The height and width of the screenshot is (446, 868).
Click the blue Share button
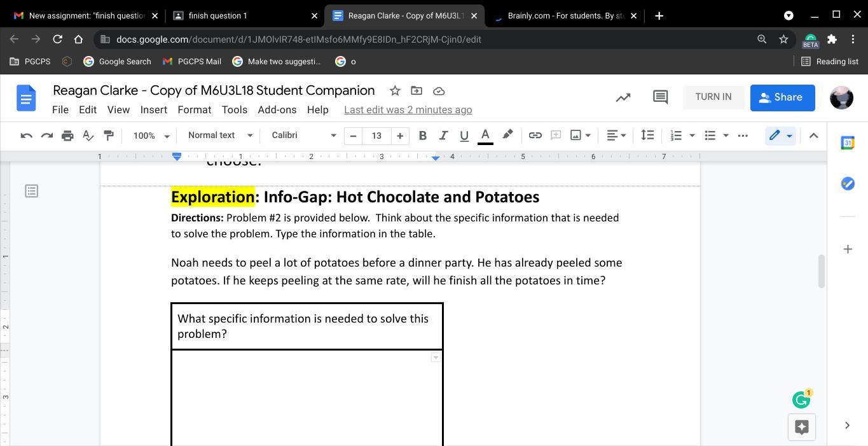click(782, 97)
